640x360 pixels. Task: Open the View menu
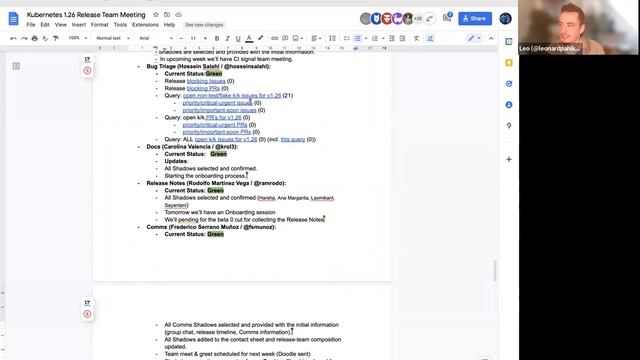tap(60, 25)
